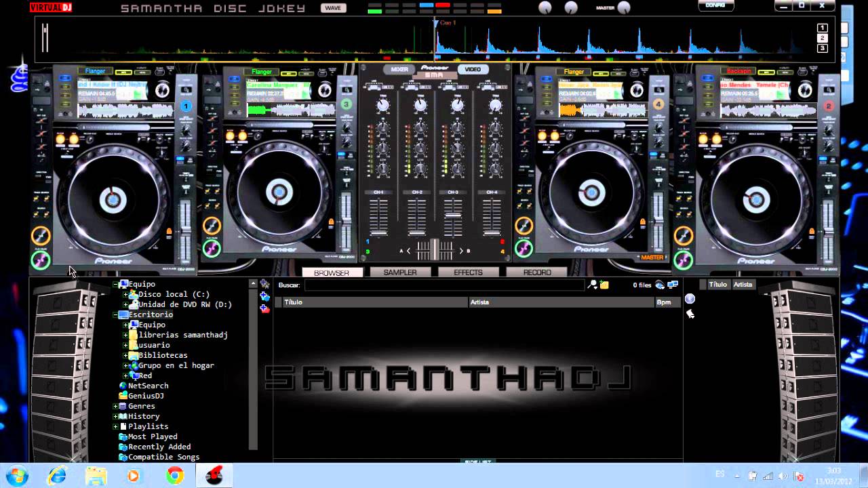Expand the Disco local (C:) tree node

(x=125, y=295)
